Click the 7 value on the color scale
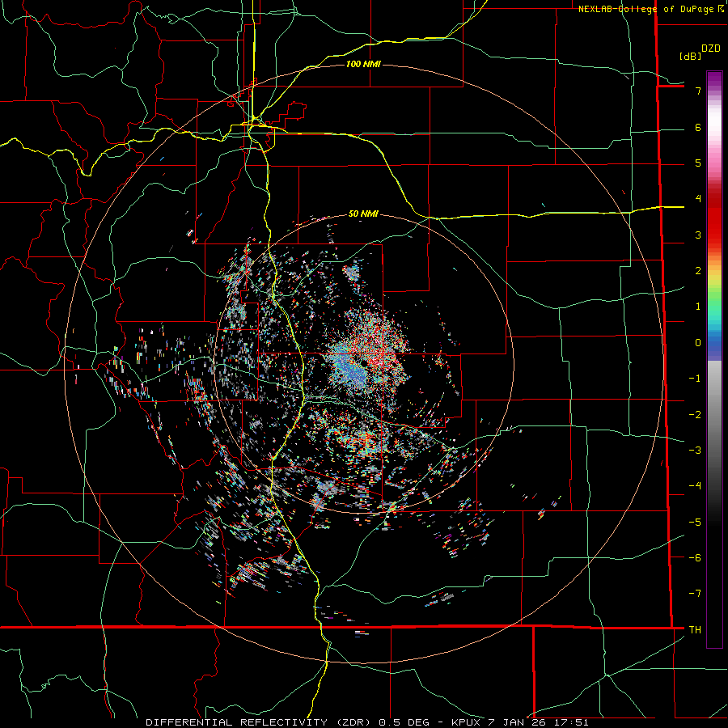 click(698, 91)
